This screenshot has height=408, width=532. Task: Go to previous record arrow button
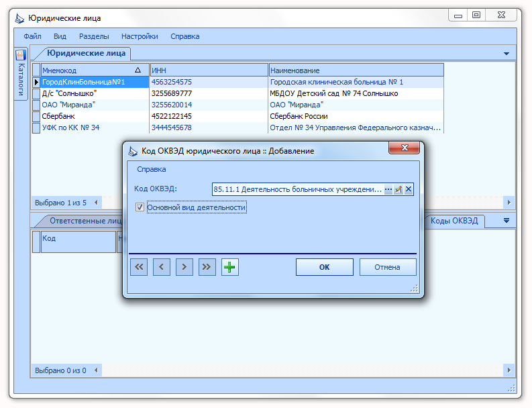click(x=162, y=267)
